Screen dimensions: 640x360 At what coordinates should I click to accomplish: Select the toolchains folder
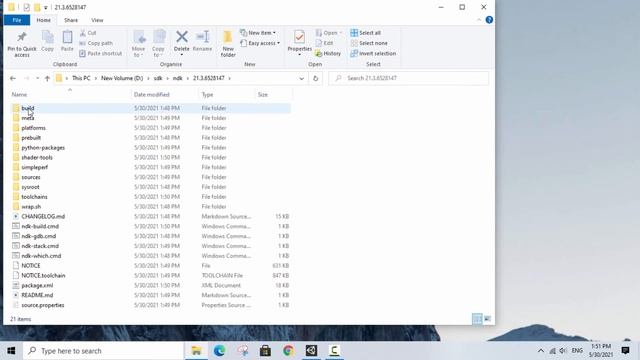[x=34, y=197]
